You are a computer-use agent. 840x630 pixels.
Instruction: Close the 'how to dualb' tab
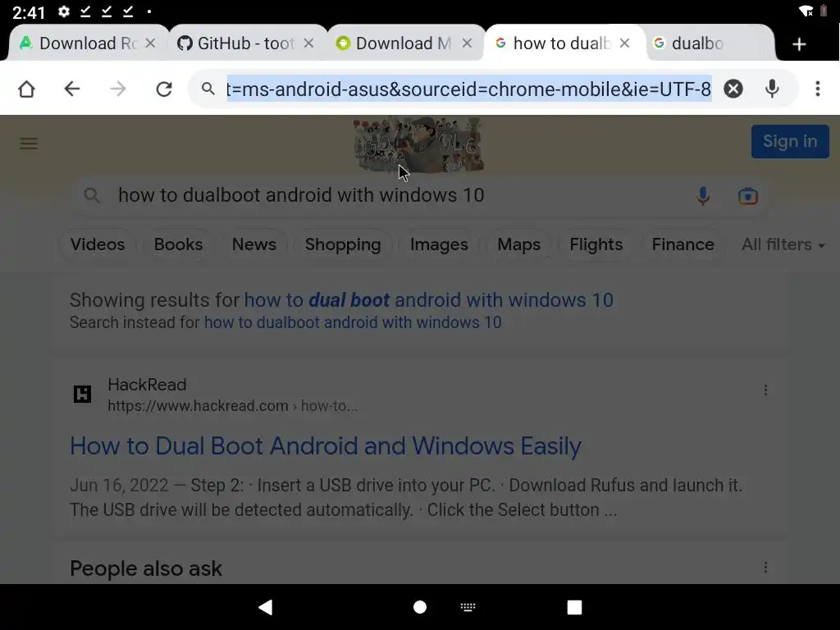624,43
